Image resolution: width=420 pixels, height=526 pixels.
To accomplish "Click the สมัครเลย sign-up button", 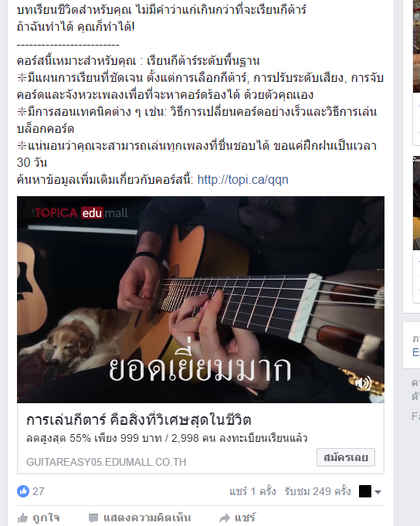I will (346, 457).
